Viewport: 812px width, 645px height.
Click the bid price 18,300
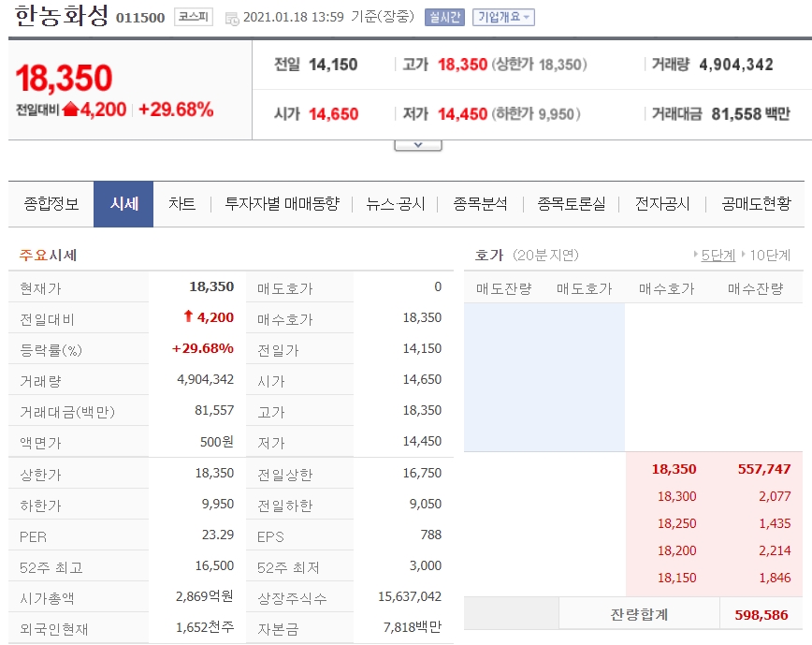(x=677, y=496)
